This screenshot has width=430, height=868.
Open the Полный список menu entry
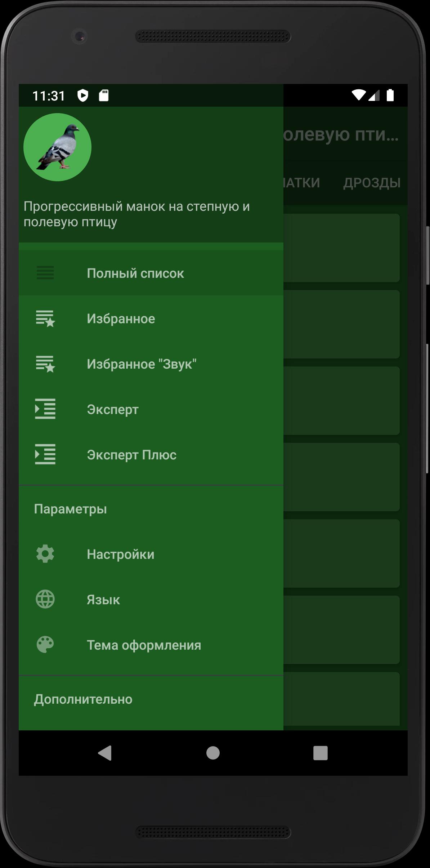point(151,273)
